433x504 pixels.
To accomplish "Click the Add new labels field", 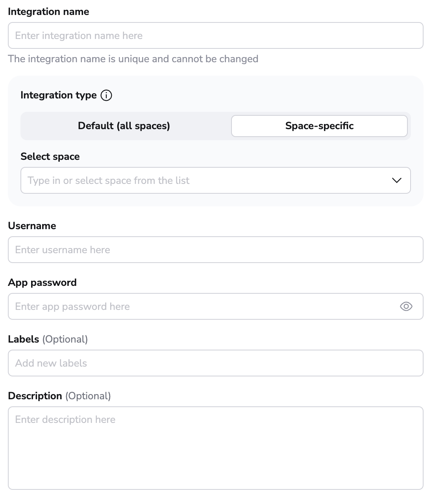I will click(215, 363).
